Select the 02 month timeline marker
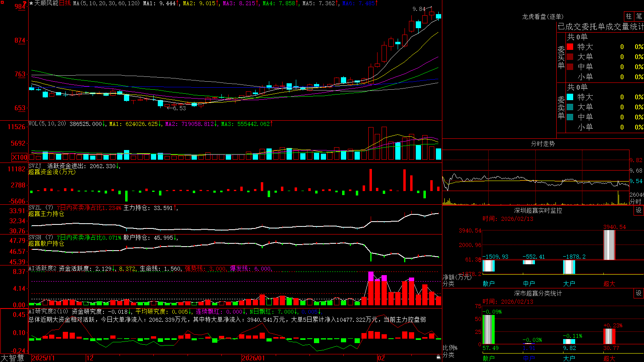The width and height of the screenshot is (644, 362). pos(381,358)
